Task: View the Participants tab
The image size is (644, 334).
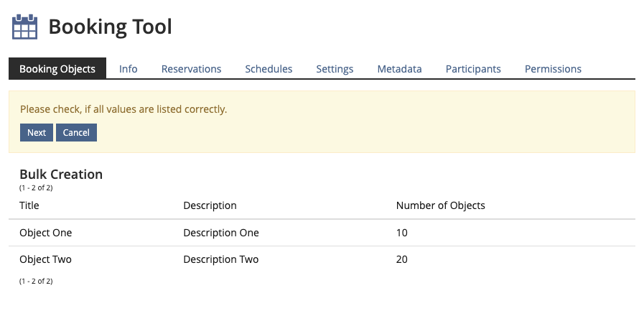Action: (473, 69)
